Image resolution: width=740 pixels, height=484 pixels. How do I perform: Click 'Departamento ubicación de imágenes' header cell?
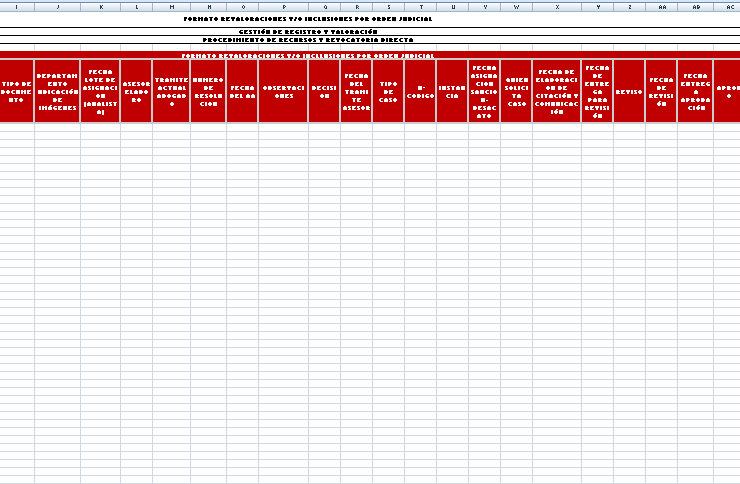click(57, 91)
